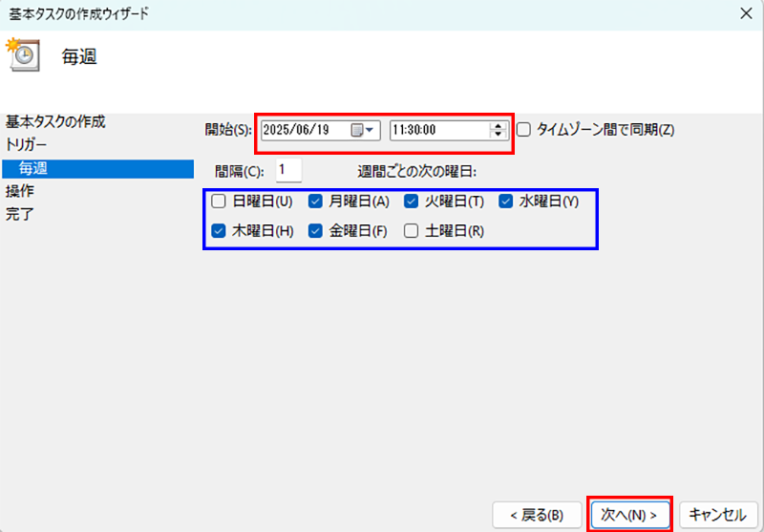The height and width of the screenshot is (532, 764).
Task: Uncheck the 水曜日(Y) checkbox
Action: tap(506, 202)
